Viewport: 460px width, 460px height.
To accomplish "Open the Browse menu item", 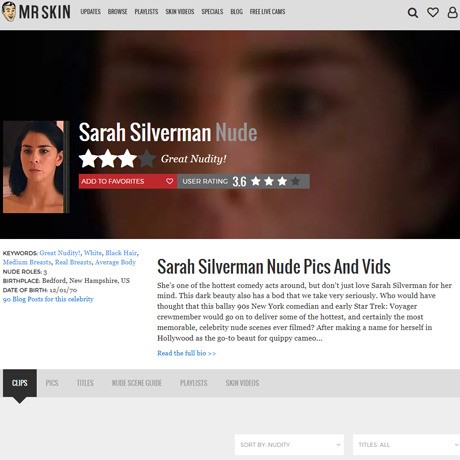I will 117,12.
